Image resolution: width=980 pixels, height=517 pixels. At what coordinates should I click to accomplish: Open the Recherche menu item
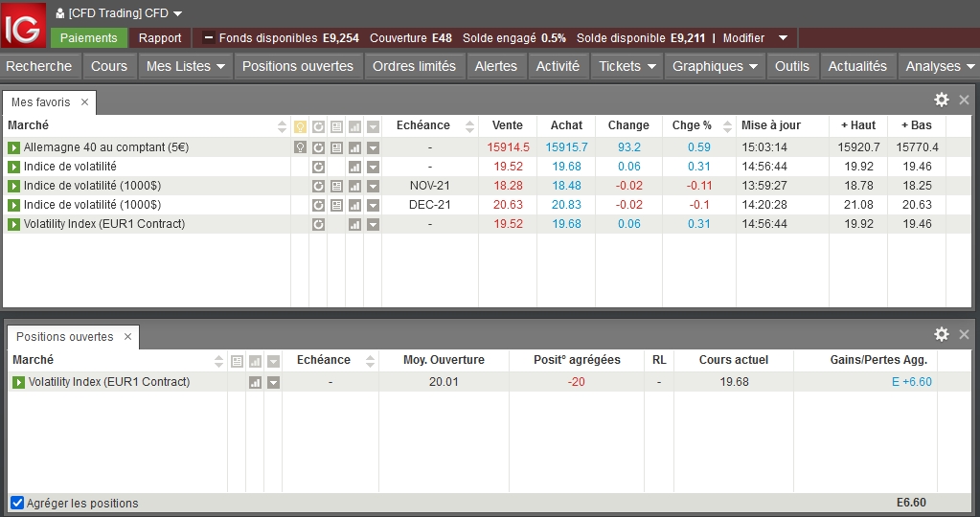point(38,66)
